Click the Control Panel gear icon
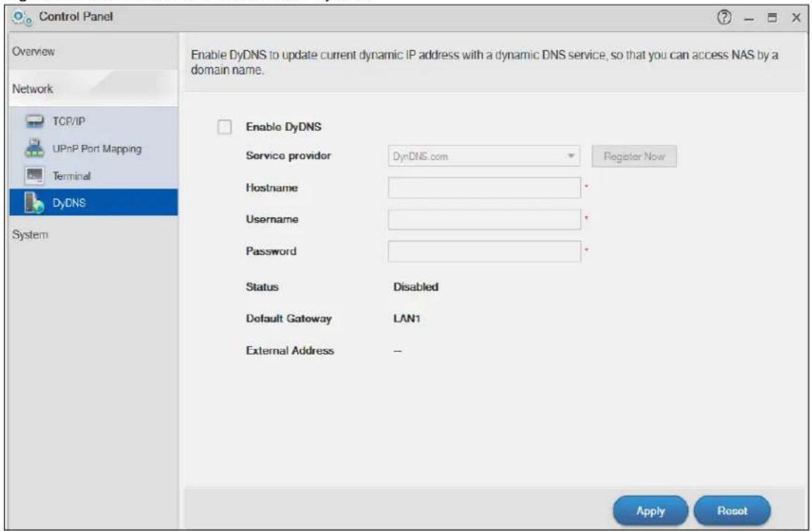 point(23,18)
